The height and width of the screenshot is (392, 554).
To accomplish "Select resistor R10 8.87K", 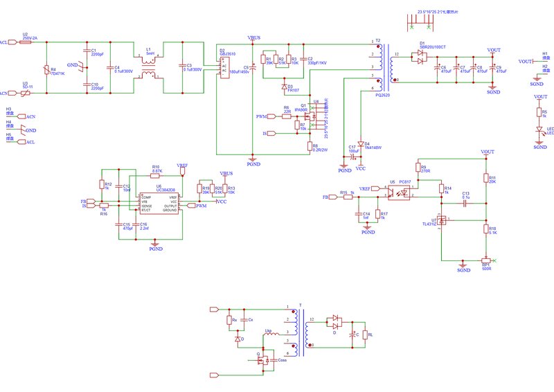I will click(154, 176).
